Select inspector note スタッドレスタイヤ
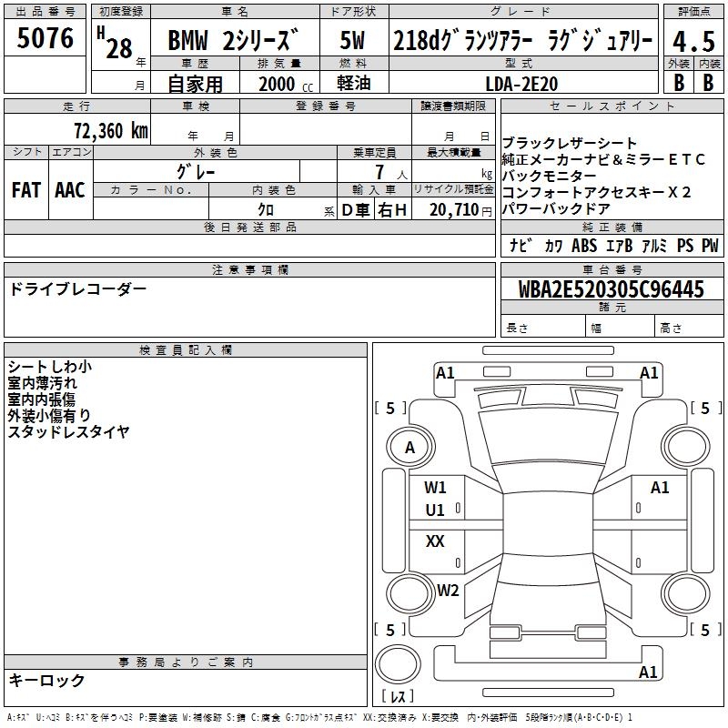 (x=68, y=431)
